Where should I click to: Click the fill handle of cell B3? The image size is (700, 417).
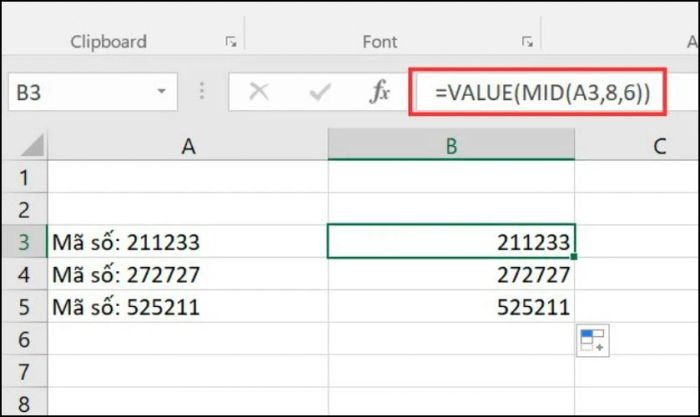[574, 257]
